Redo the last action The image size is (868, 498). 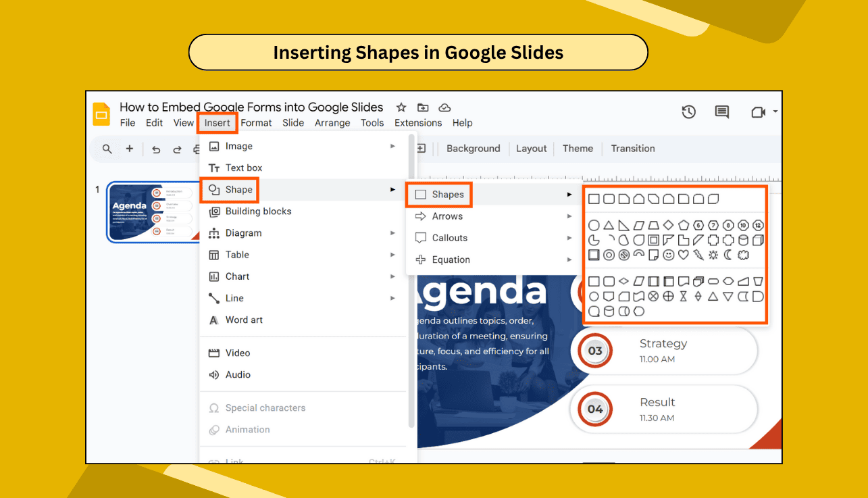pos(177,149)
